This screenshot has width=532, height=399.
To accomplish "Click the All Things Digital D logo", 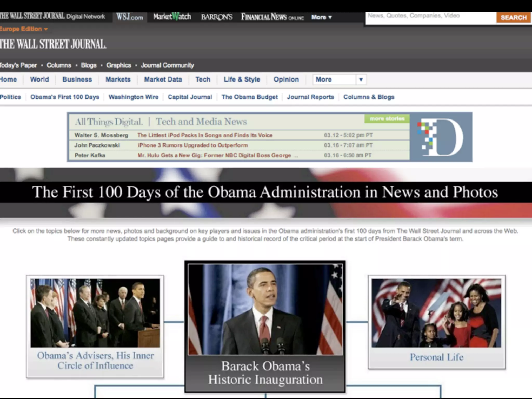I will click(x=441, y=137).
